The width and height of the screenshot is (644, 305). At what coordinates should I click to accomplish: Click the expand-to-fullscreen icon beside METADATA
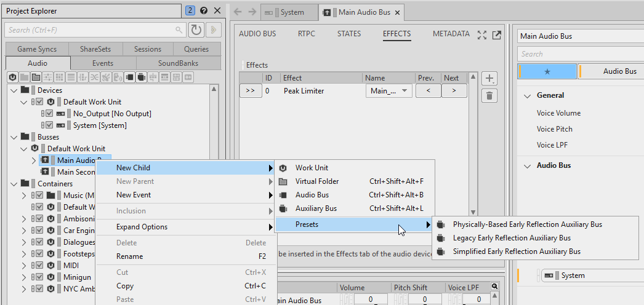482,35
